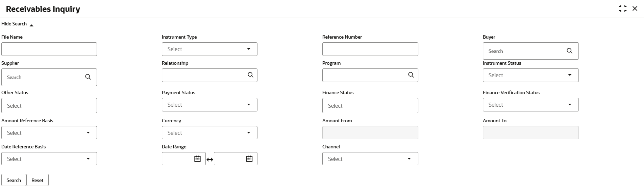Expand the Finance Verification Status dropdown
The height and width of the screenshot is (187, 644).
point(530,105)
